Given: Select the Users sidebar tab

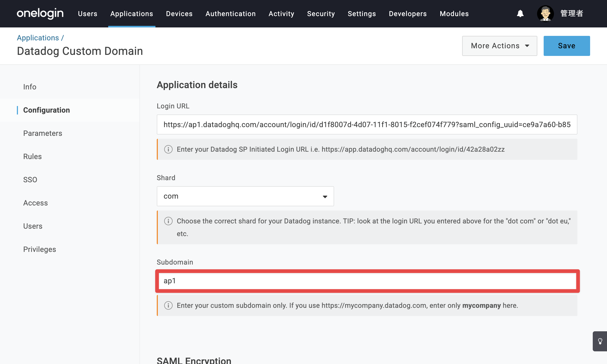Looking at the screenshot, I should 33,226.
